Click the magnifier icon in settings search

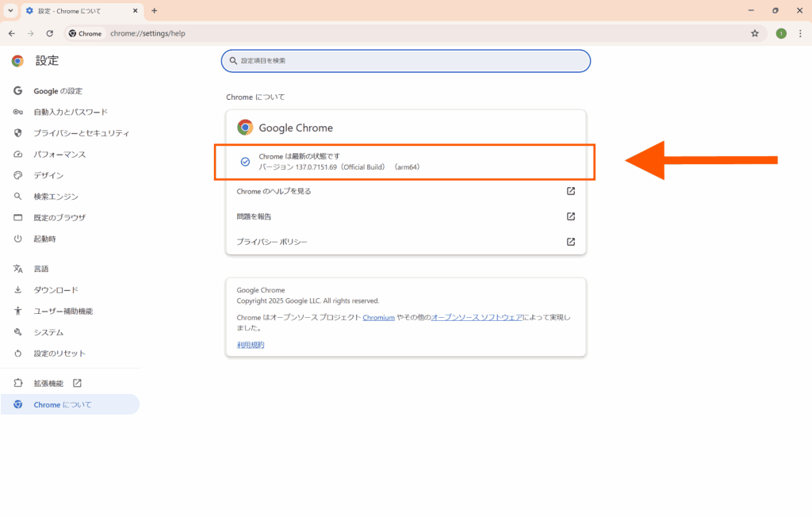(233, 60)
